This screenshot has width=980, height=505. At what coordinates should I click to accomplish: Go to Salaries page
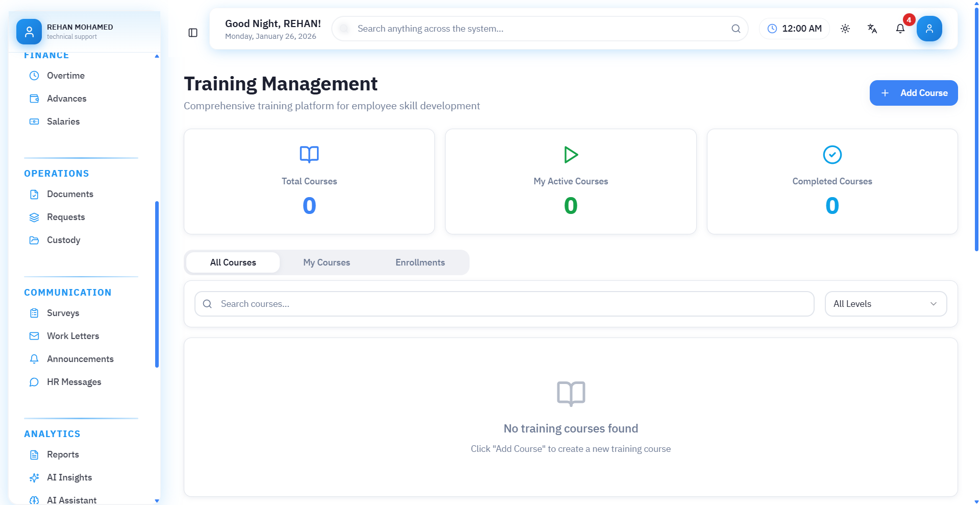coord(63,122)
